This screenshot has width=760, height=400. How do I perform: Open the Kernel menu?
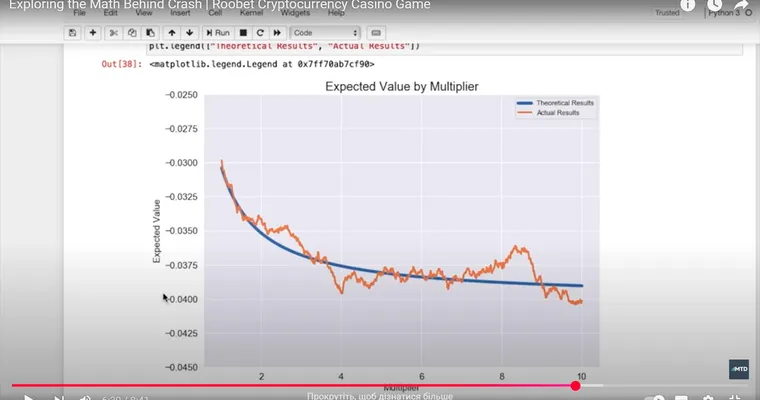pos(251,13)
